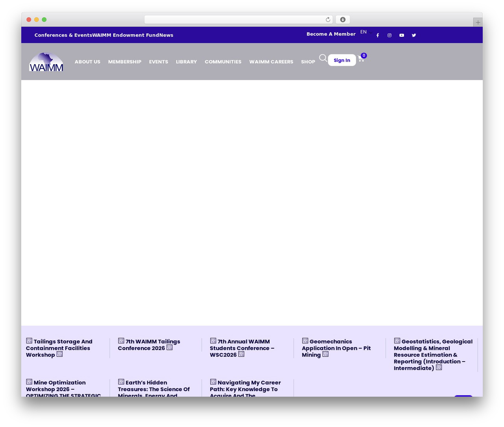504x427 pixels.
Task: Open the shopping cart icon
Action: [361, 59]
